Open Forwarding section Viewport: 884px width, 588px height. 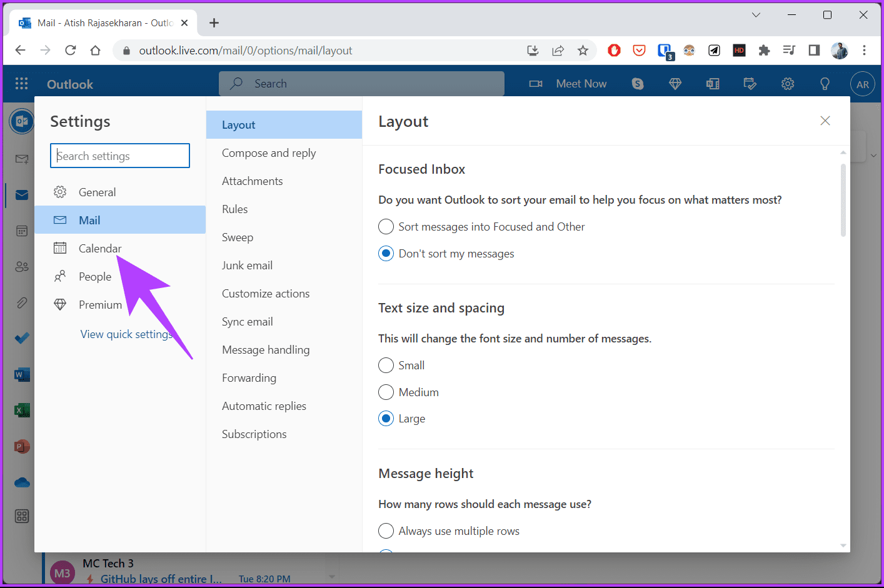[x=284, y=377]
